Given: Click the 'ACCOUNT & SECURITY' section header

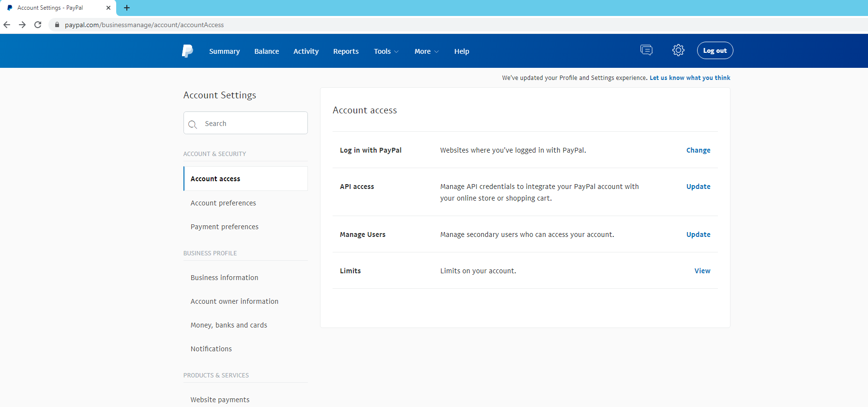Looking at the screenshot, I should [214, 154].
